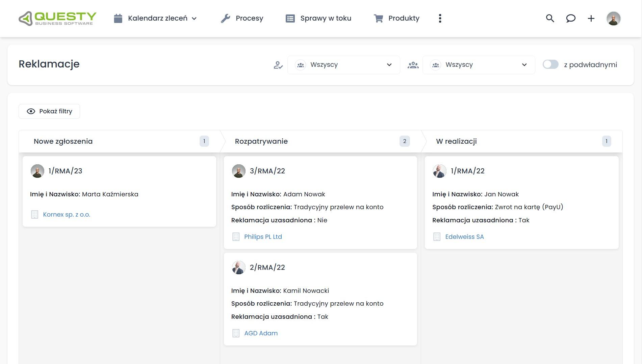Click the avatar on card 2/RMA/22
Viewport: 642px width, 364px height.
[238, 268]
